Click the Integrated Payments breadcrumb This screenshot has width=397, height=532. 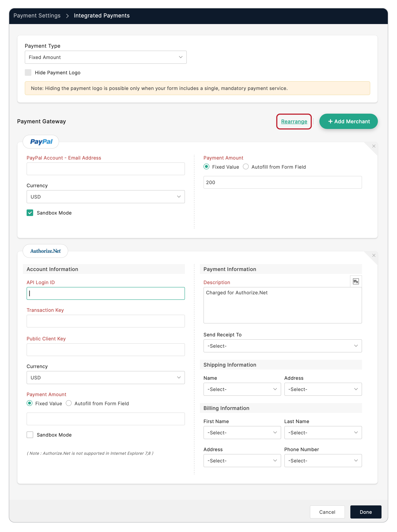[x=102, y=16]
